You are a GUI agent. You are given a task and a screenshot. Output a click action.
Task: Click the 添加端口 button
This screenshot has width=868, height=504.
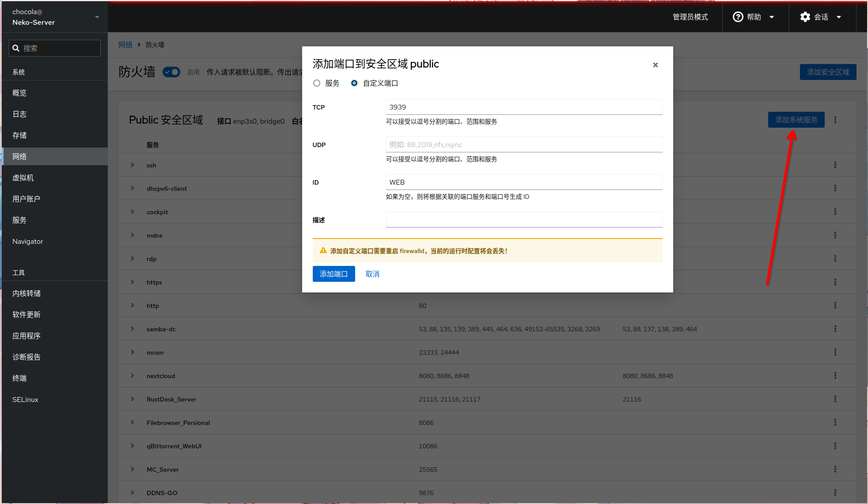(x=334, y=274)
